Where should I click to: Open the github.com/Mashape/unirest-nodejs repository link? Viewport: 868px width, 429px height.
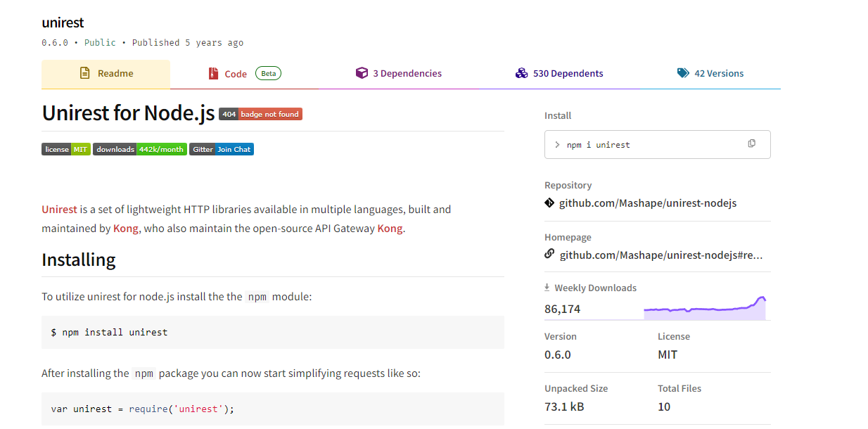[648, 203]
